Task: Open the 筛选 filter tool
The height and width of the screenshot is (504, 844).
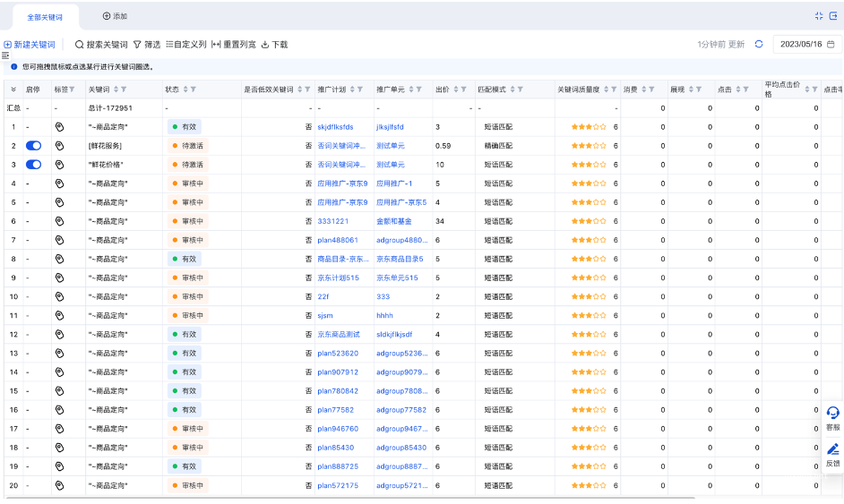Action: pos(147,44)
